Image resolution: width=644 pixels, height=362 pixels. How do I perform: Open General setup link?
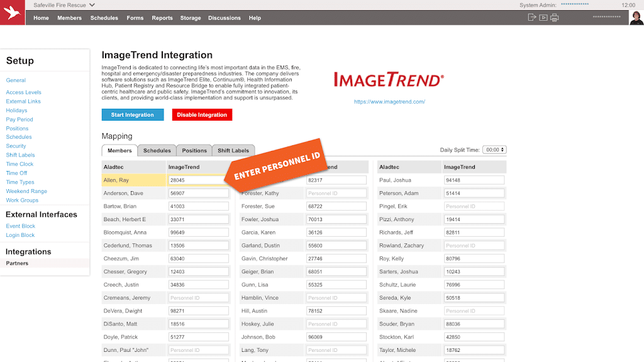(16, 80)
